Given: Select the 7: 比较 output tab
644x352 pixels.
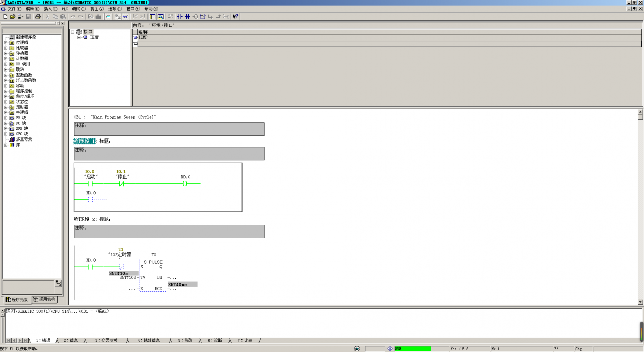Looking at the screenshot, I should pos(245,340).
